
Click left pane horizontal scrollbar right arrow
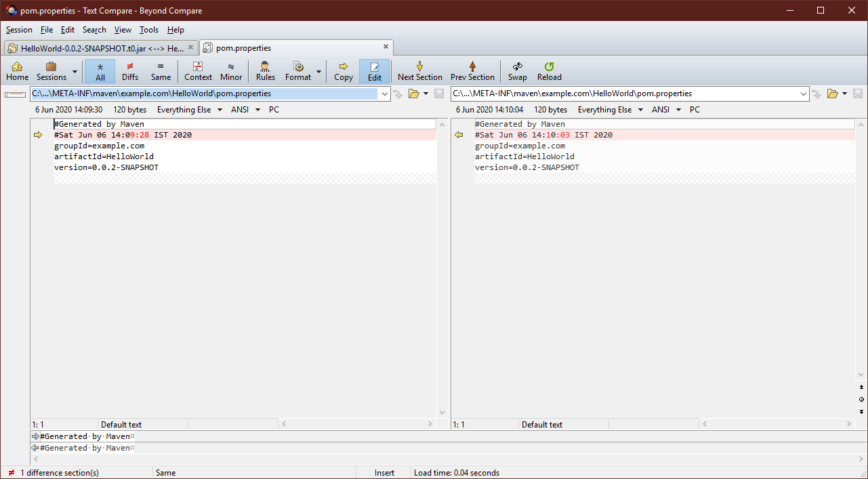pyautogui.click(x=430, y=424)
